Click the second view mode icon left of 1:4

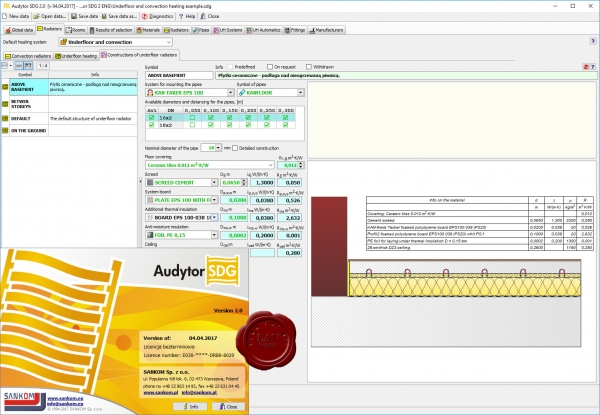tap(28, 65)
